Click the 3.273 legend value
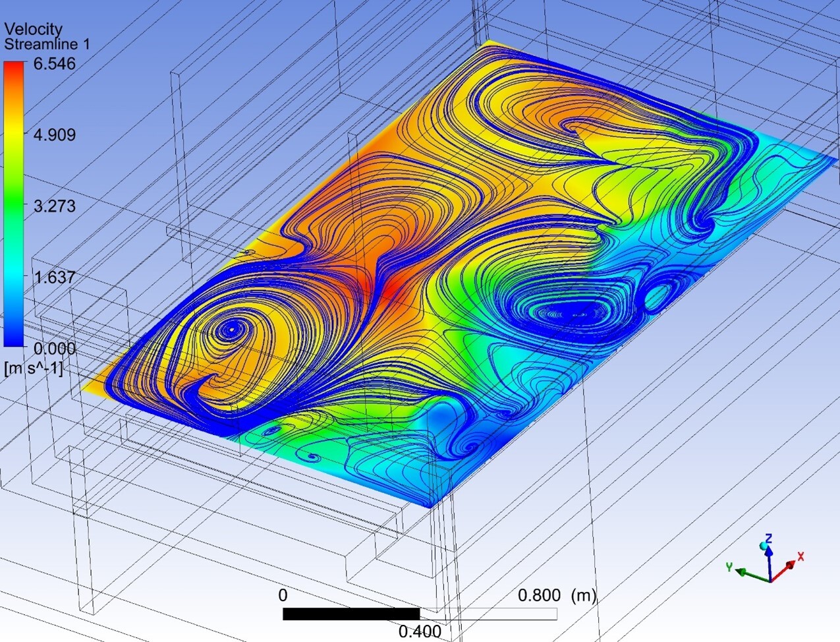840x642 pixels. click(x=55, y=206)
